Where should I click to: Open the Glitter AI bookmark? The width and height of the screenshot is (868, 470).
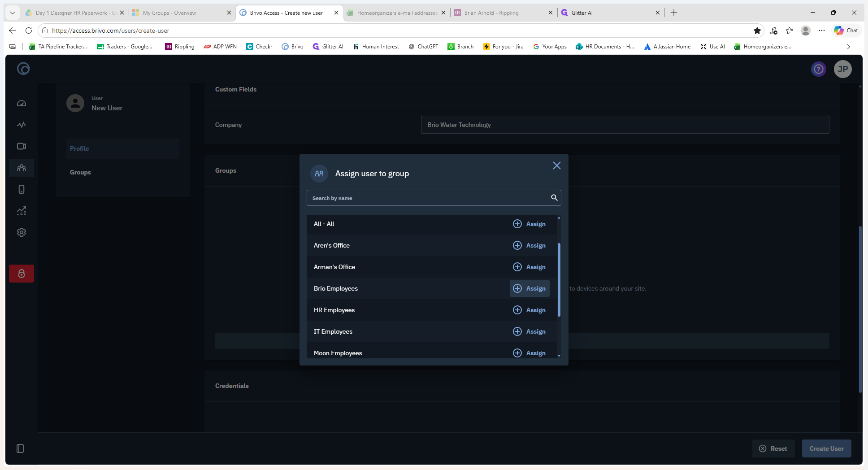[x=328, y=47]
